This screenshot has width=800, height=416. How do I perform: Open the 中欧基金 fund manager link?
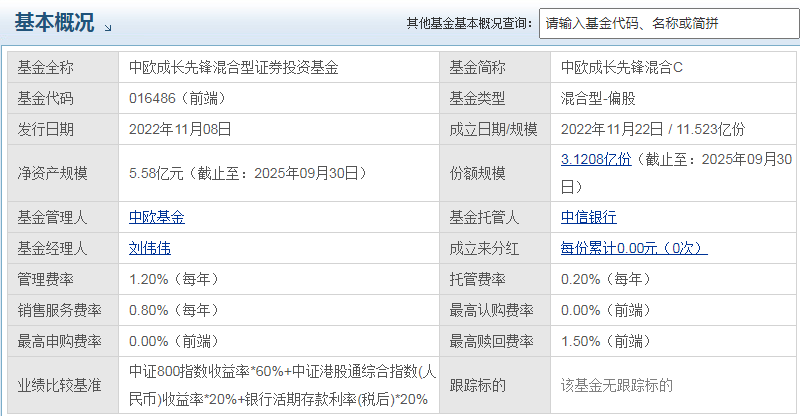pyautogui.click(x=157, y=217)
